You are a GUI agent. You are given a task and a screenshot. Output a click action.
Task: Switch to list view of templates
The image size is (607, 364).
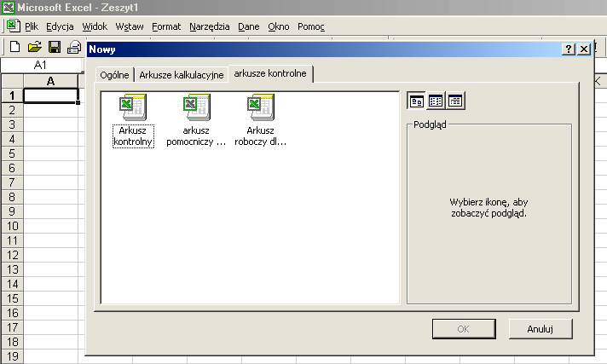(x=436, y=101)
